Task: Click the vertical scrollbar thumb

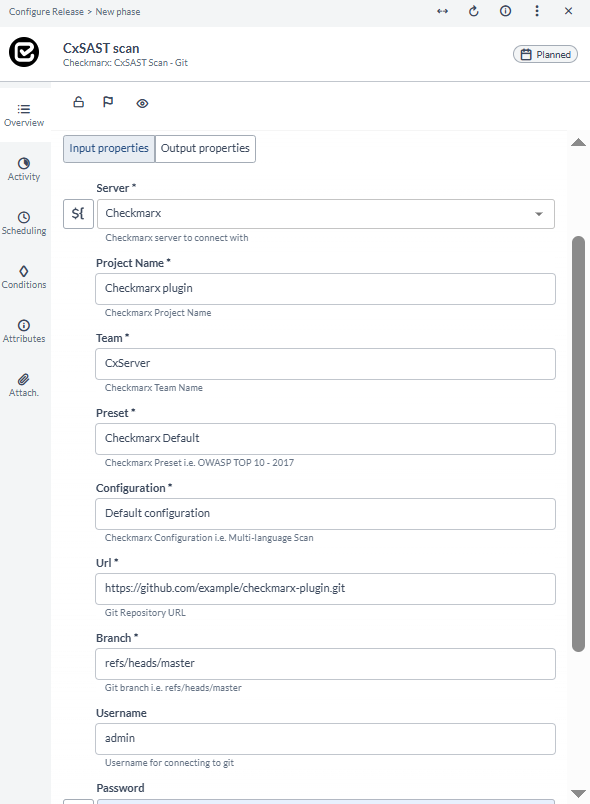Action: tap(578, 444)
